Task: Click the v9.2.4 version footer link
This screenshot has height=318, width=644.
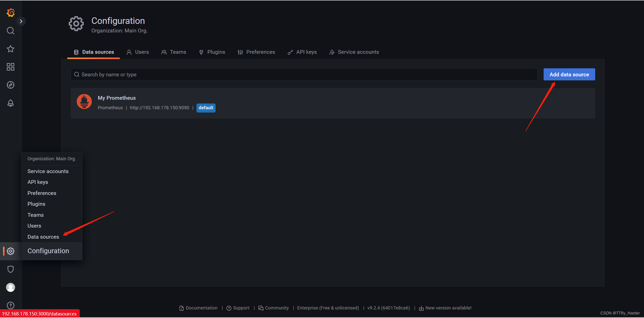Action: point(389,308)
